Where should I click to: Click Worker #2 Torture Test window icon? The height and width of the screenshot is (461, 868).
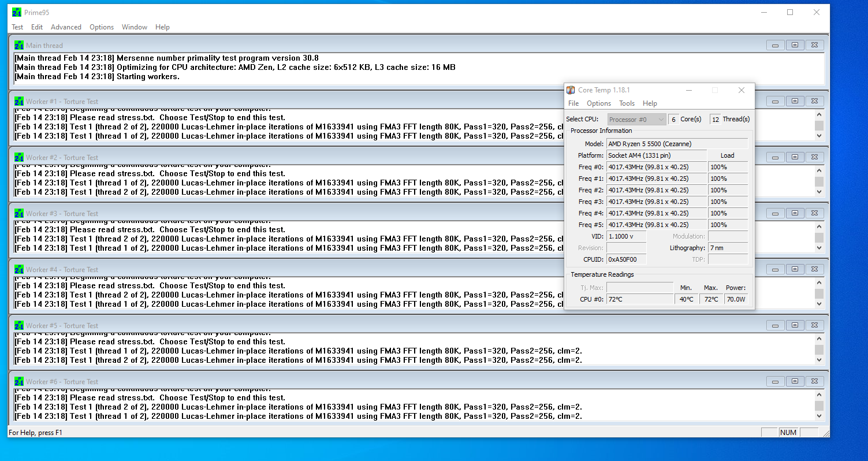click(19, 157)
